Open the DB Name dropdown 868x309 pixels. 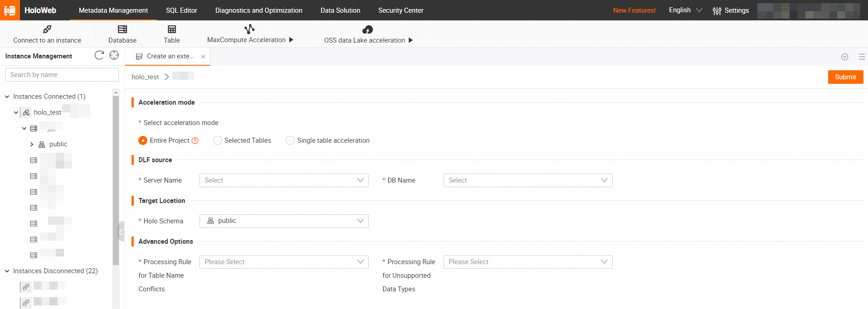(x=528, y=180)
